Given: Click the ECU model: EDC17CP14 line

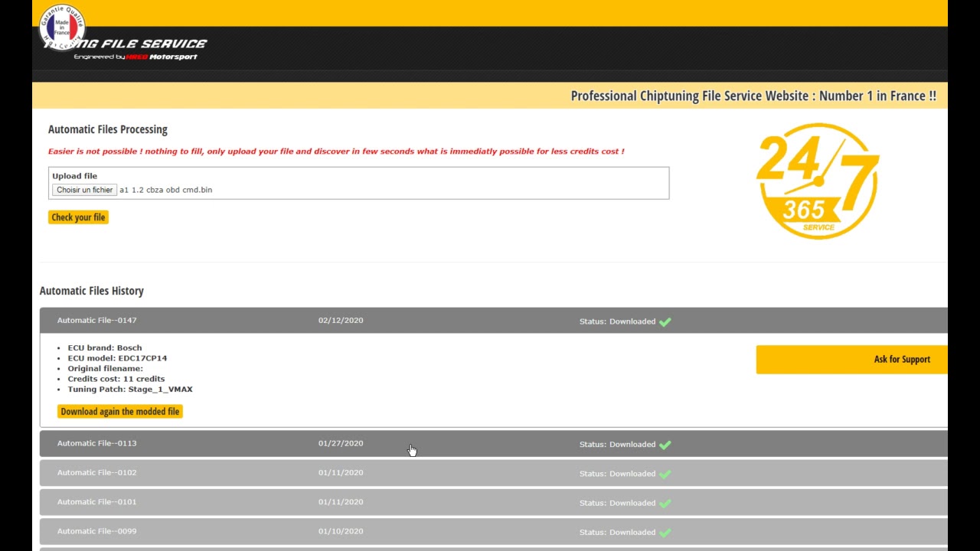Looking at the screenshot, I should pos(117,358).
